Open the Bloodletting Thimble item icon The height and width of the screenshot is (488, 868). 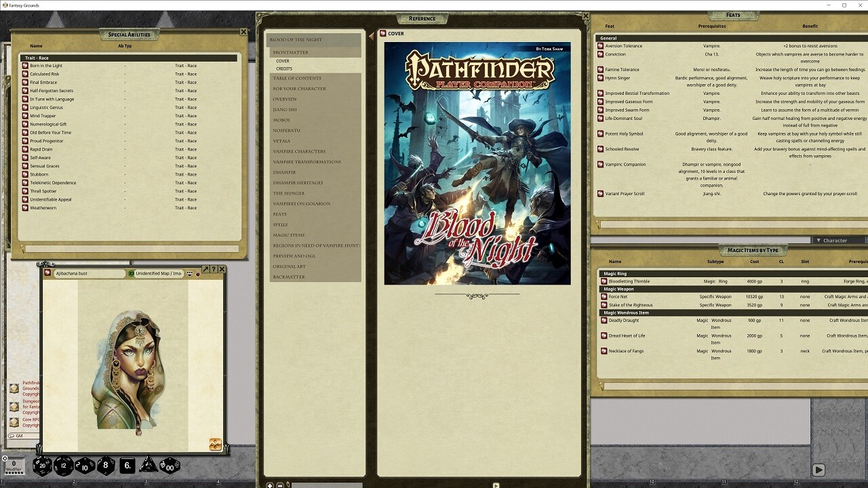[604, 281]
